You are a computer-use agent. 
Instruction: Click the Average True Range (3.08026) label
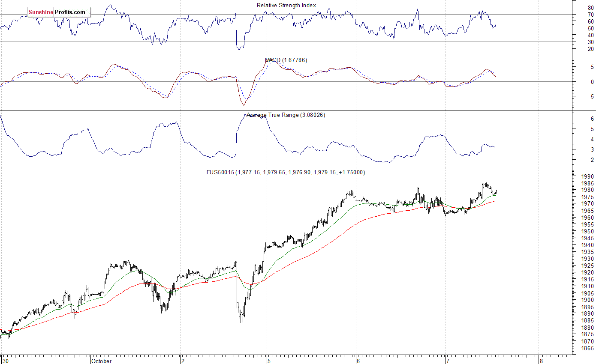pos(286,115)
